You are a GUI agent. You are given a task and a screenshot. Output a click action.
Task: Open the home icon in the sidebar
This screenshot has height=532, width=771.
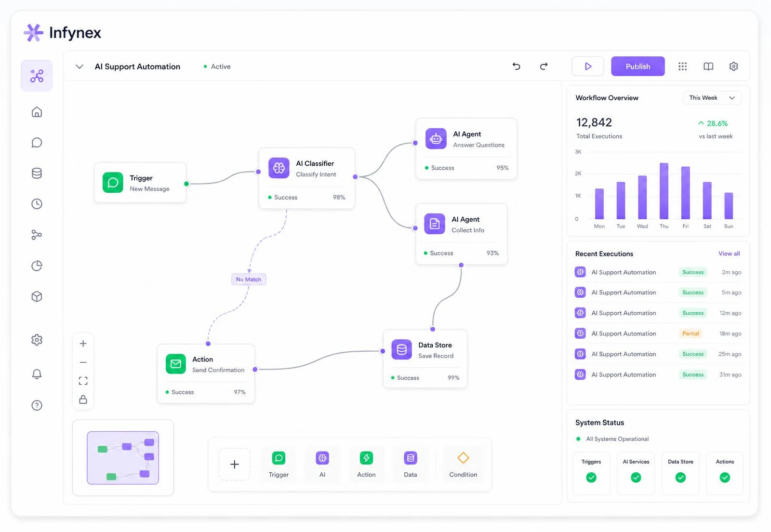37,112
